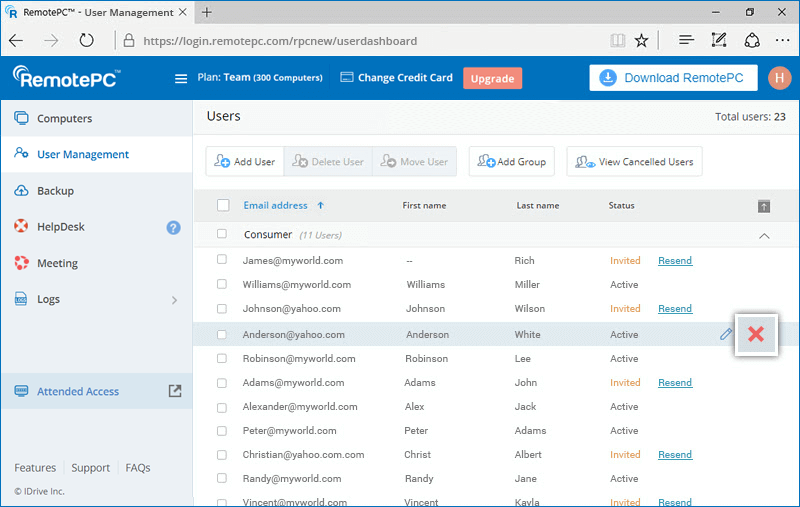800x507 pixels.
Task: Click the RemotePC logo
Action: 67,78
